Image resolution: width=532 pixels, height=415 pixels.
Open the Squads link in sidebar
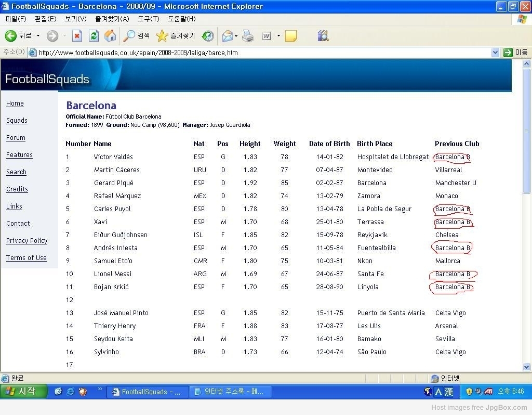(17, 121)
